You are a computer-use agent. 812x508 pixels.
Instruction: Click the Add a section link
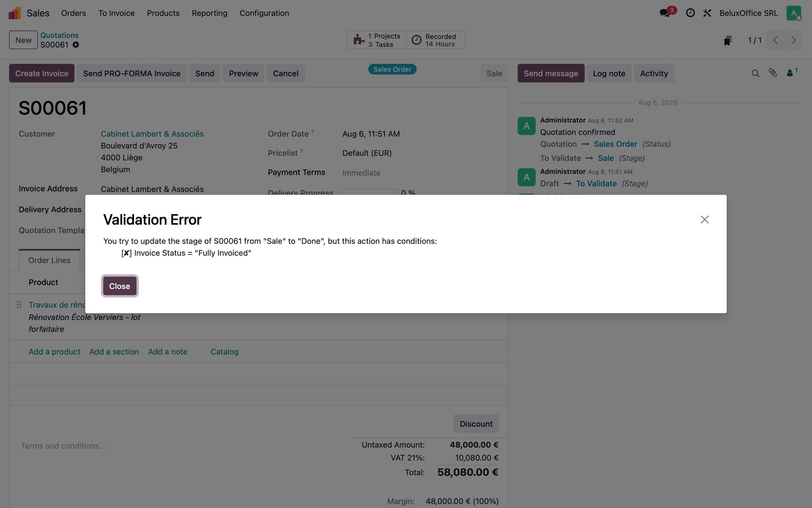coord(114,352)
